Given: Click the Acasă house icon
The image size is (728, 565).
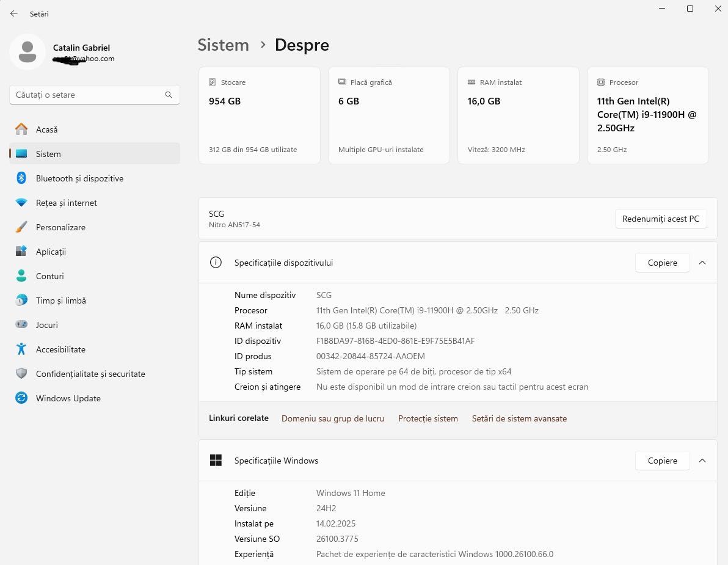Looking at the screenshot, I should (x=21, y=129).
